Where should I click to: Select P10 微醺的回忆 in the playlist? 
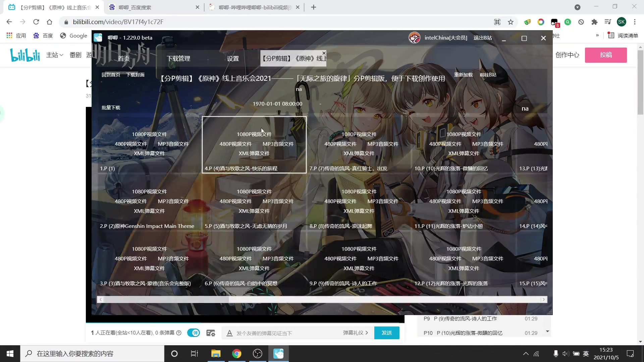tap(480, 333)
